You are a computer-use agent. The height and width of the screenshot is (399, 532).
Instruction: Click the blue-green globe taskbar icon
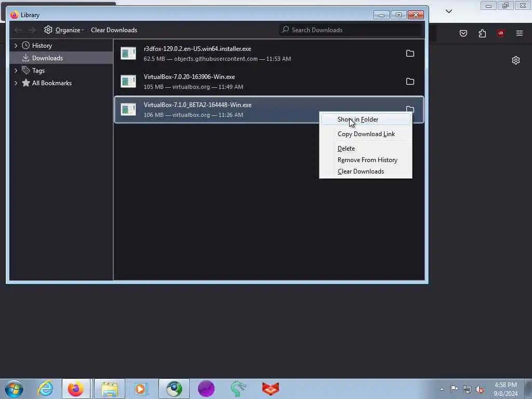click(174, 389)
